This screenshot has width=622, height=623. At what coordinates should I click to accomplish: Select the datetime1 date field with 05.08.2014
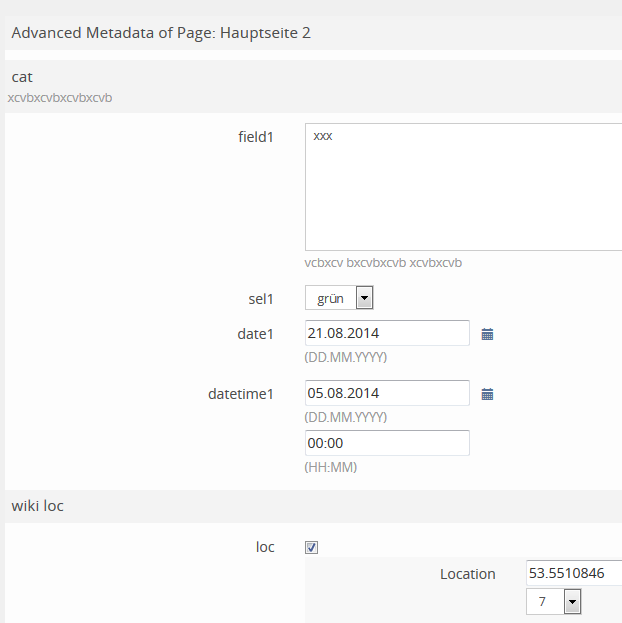(387, 393)
